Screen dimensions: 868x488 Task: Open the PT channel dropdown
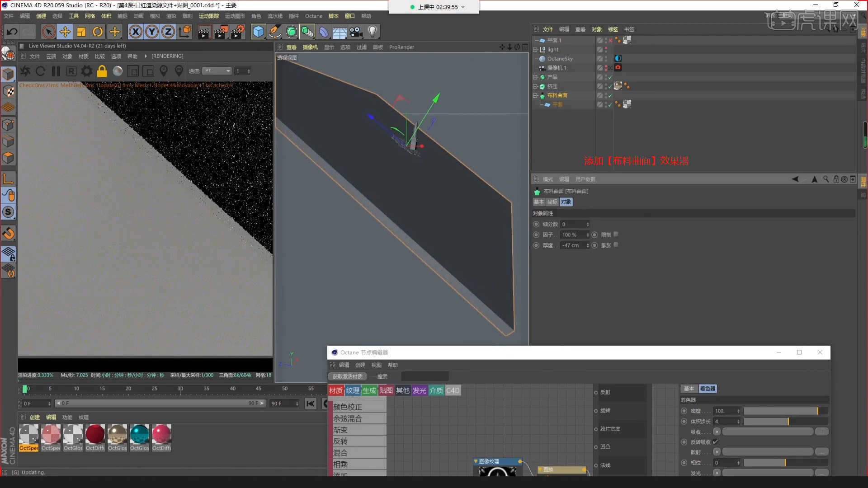pos(217,71)
